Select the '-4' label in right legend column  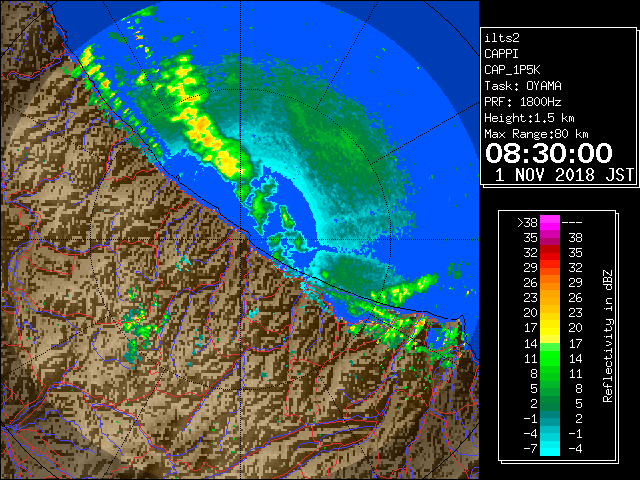point(575,448)
